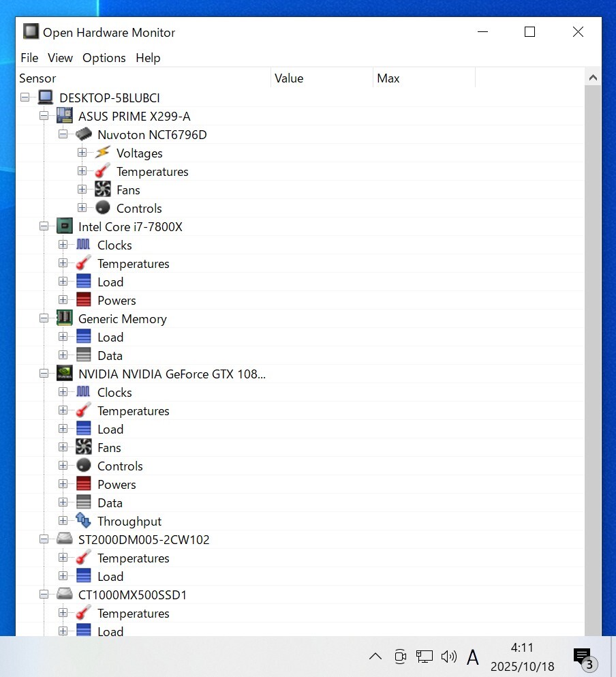
Task: Click the Intel CPU Load blue icon
Action: click(x=83, y=281)
